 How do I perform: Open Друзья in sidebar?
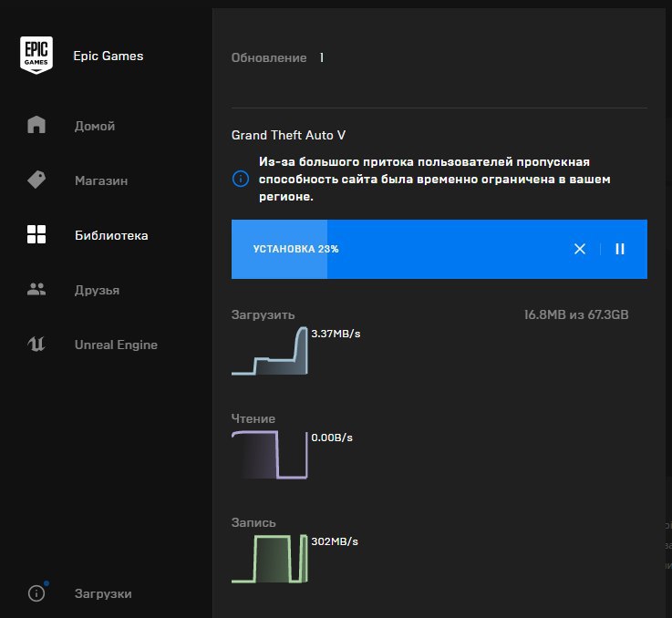tap(97, 290)
